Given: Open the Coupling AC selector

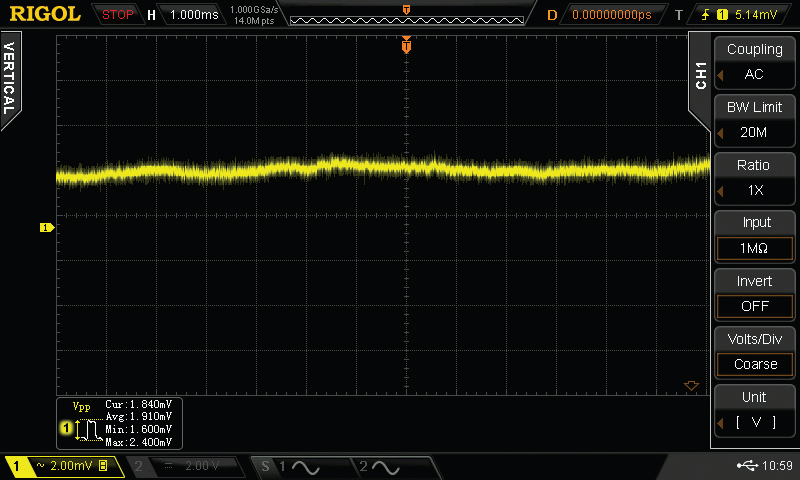Looking at the screenshot, I should 755,63.
